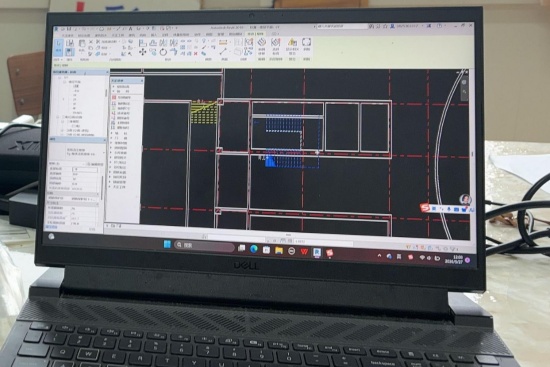This screenshot has height=367, width=550.
Task: Switch to the highlighted green contextual ribbon tab
Action: pyautogui.click(x=255, y=34)
